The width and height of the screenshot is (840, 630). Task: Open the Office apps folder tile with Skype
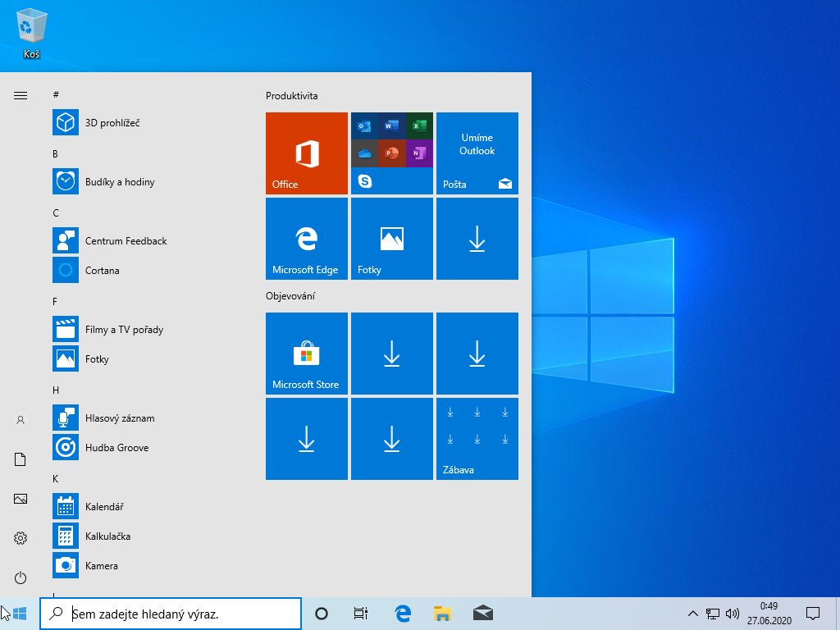click(x=391, y=153)
